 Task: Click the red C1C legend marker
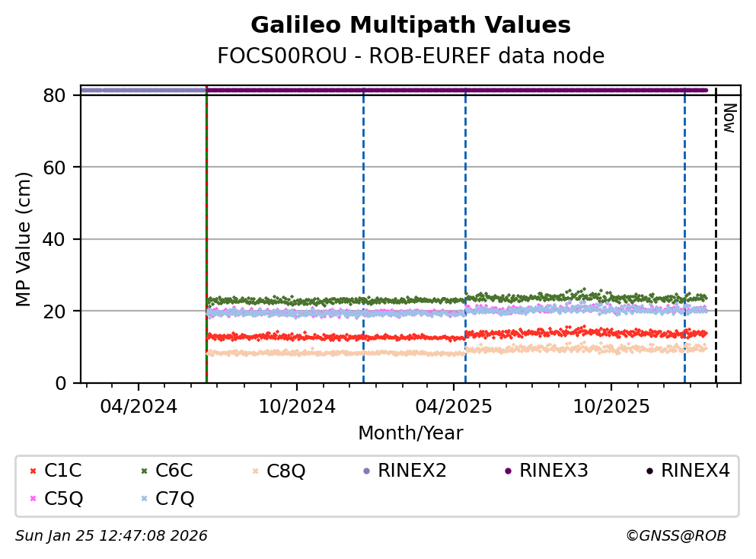click(31, 471)
